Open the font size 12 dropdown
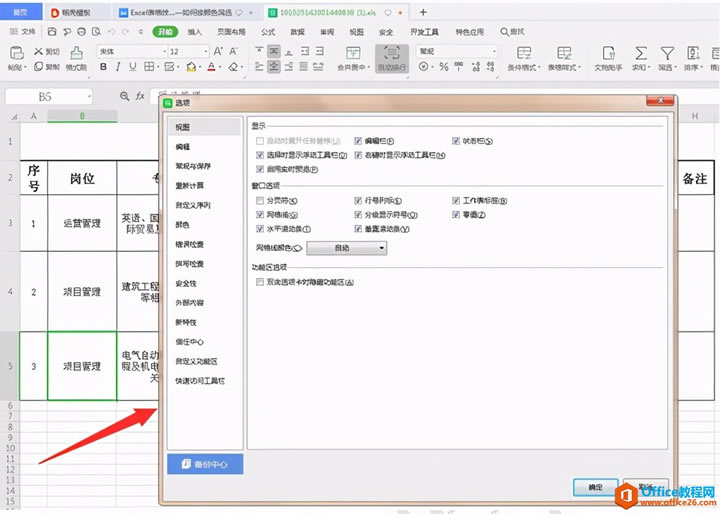 [x=206, y=51]
